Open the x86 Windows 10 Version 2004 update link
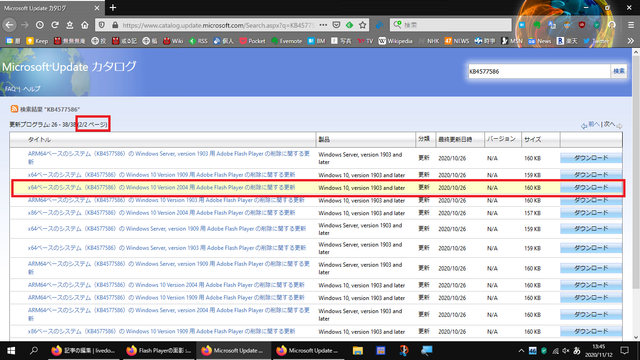The image size is (640, 360). point(161,213)
